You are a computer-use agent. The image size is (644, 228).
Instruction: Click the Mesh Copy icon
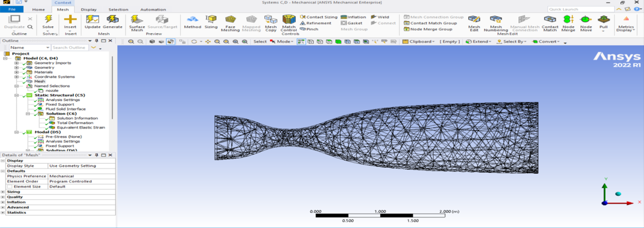coord(271,19)
